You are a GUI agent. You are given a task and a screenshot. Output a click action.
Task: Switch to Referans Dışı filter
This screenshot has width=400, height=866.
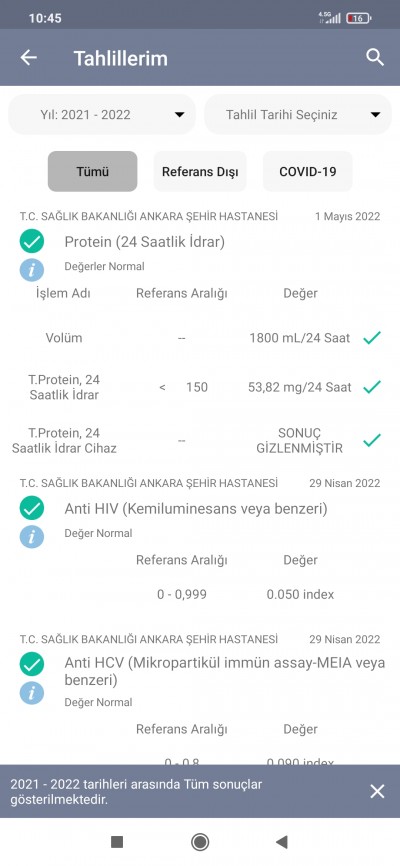pos(200,171)
